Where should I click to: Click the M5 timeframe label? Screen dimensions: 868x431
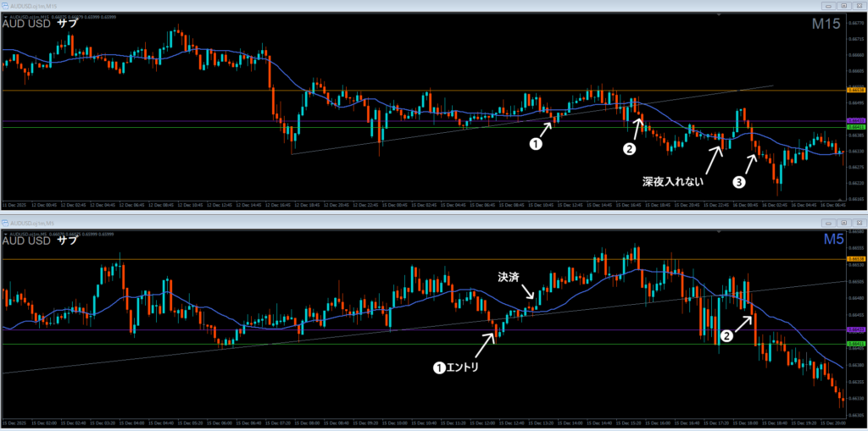(834, 240)
